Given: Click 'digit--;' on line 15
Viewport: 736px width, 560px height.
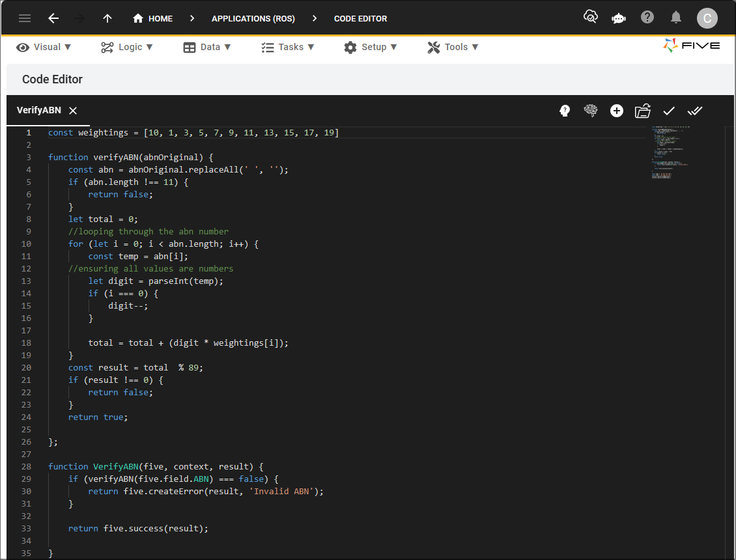Looking at the screenshot, I should (128, 305).
